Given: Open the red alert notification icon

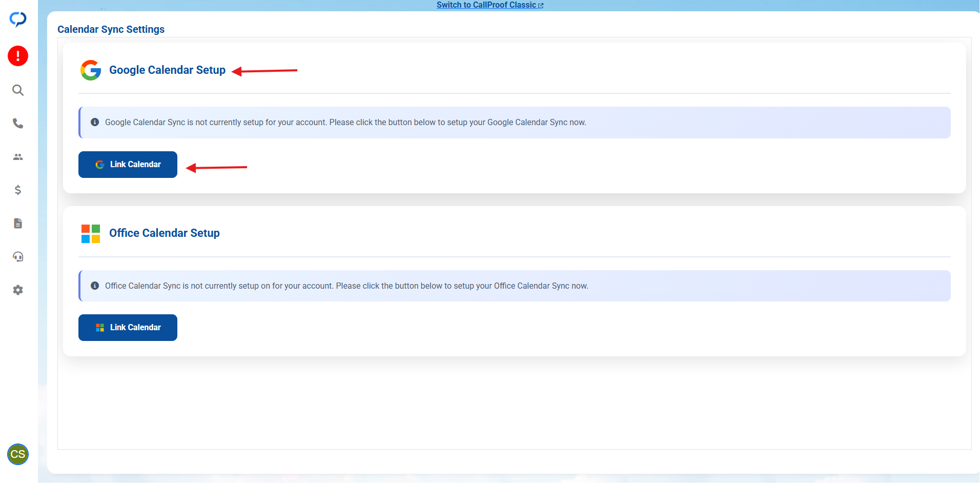Looking at the screenshot, I should tap(18, 56).
